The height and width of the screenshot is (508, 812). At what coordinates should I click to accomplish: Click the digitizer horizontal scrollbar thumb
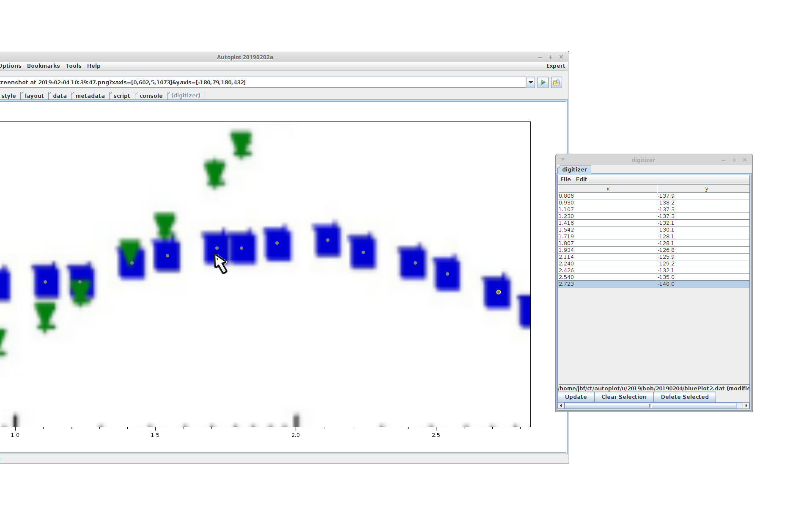tap(650, 406)
